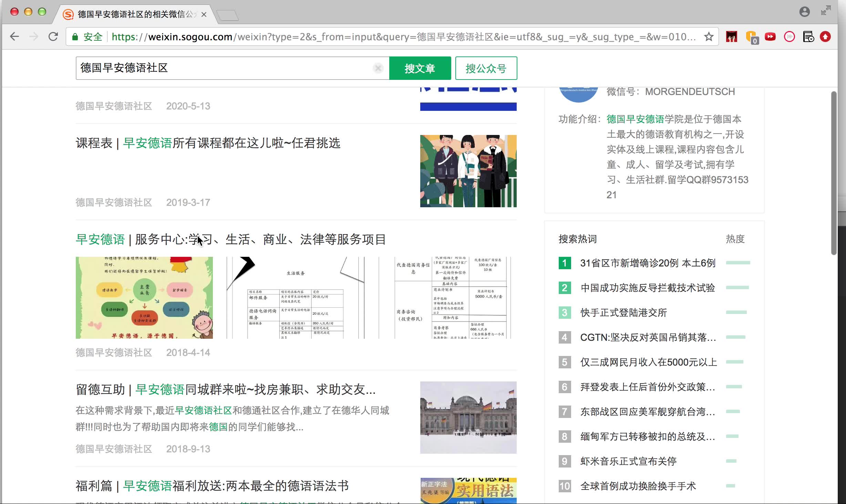Open the browser profile avatar icon
The height and width of the screenshot is (504, 846).
804,12
